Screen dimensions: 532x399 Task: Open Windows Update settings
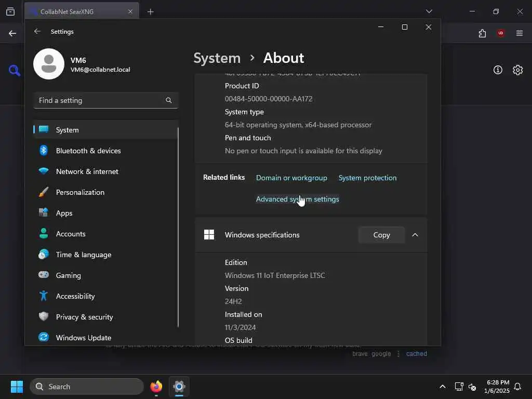tap(106, 337)
